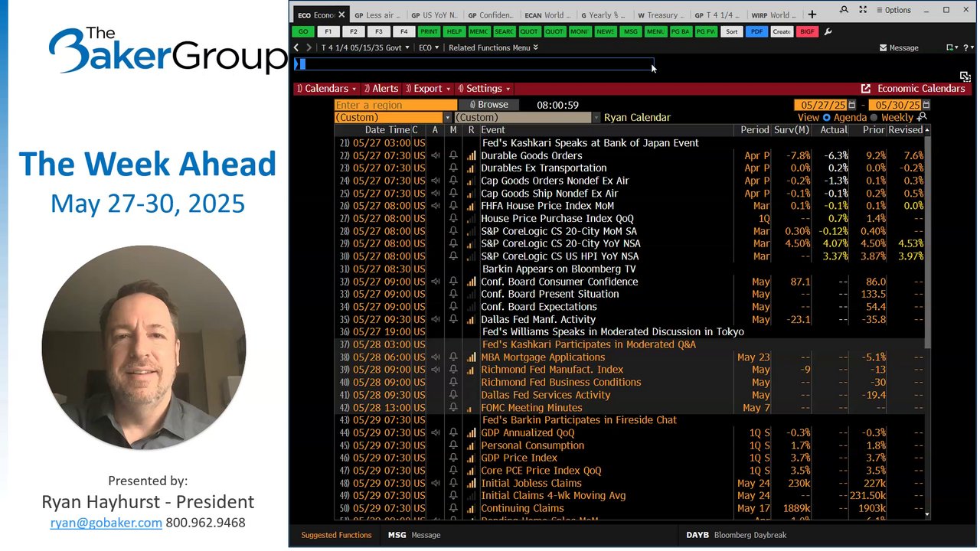Toggle alert bell for Initial Jobless Claims
980x551 pixels.
(453, 484)
